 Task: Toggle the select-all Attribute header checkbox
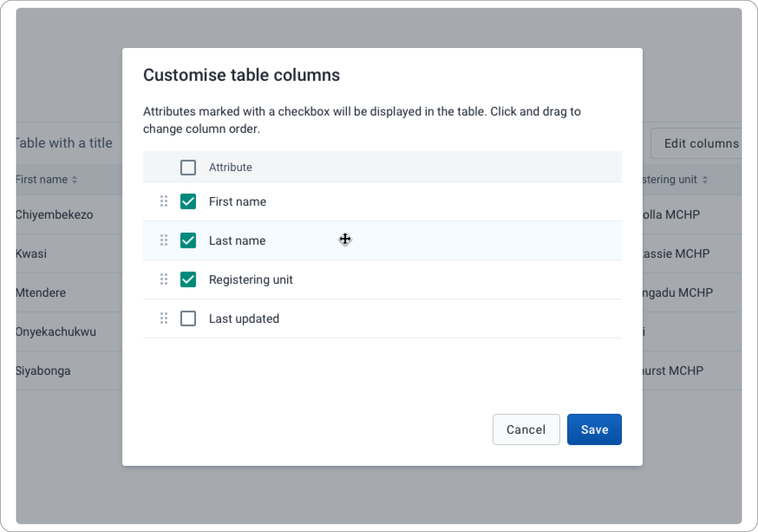(188, 167)
